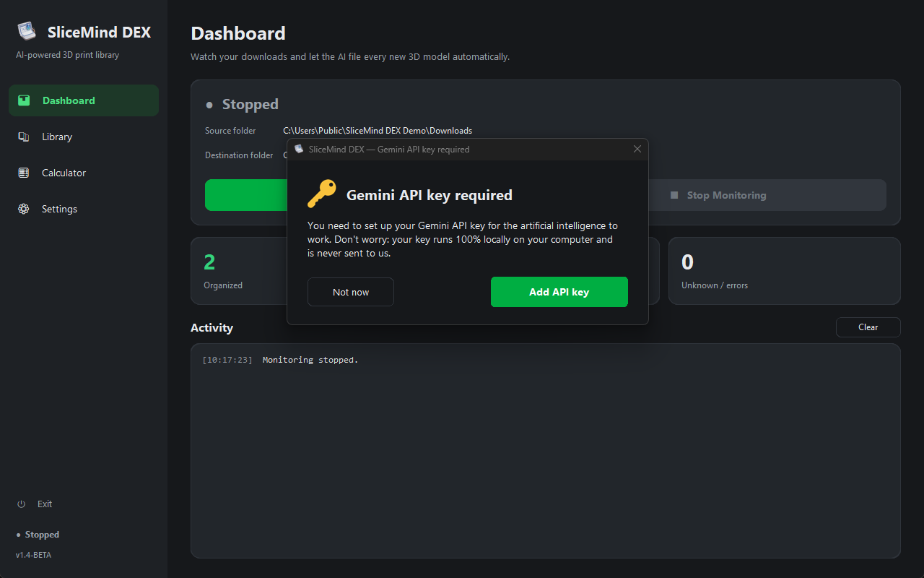Click the 'Monitoring stopped.' log entry
The image size is (924, 578).
tap(310, 360)
